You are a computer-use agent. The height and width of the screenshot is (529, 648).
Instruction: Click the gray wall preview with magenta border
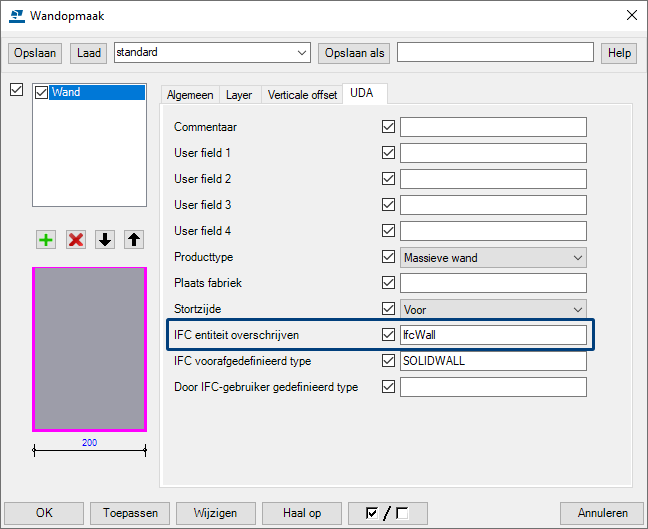90,347
